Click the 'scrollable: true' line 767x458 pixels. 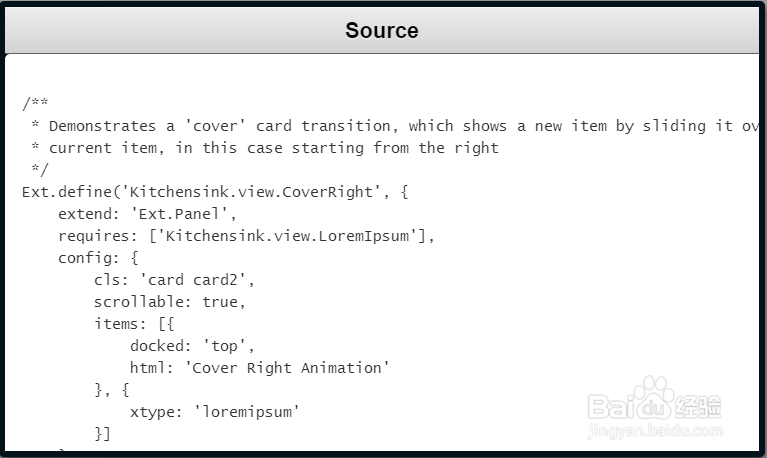coord(169,302)
